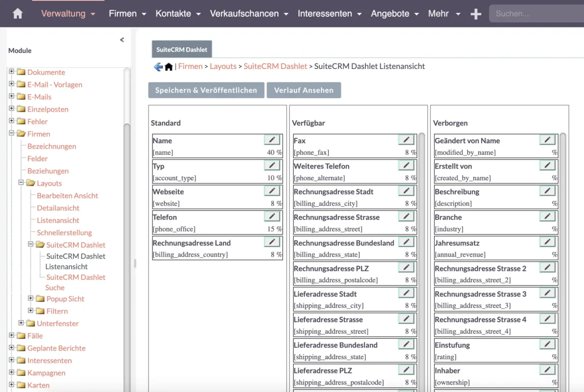
Task: Select the SuiteCRM Dashlet tab
Action: pyautogui.click(x=182, y=49)
